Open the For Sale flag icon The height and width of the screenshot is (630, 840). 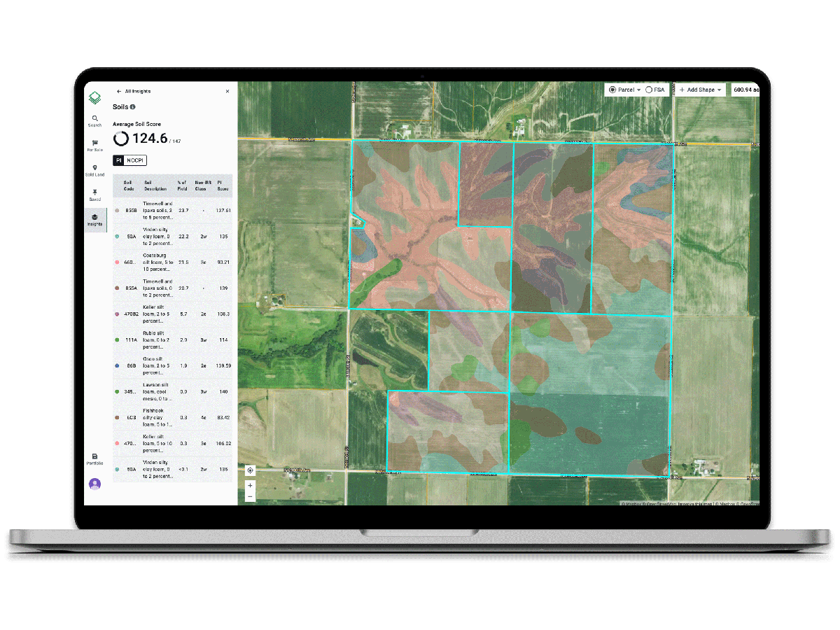(94, 145)
